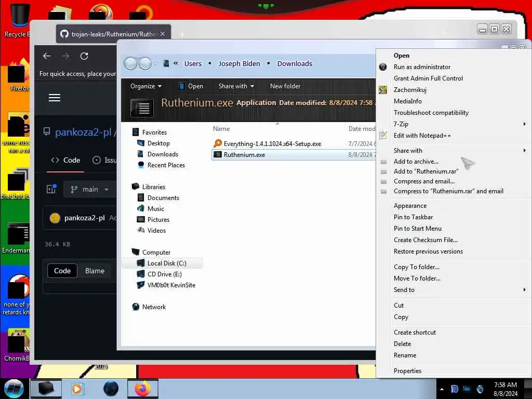This screenshot has height=399, width=532.
Task: Click Run as administrator shield icon
Action: coord(383,67)
